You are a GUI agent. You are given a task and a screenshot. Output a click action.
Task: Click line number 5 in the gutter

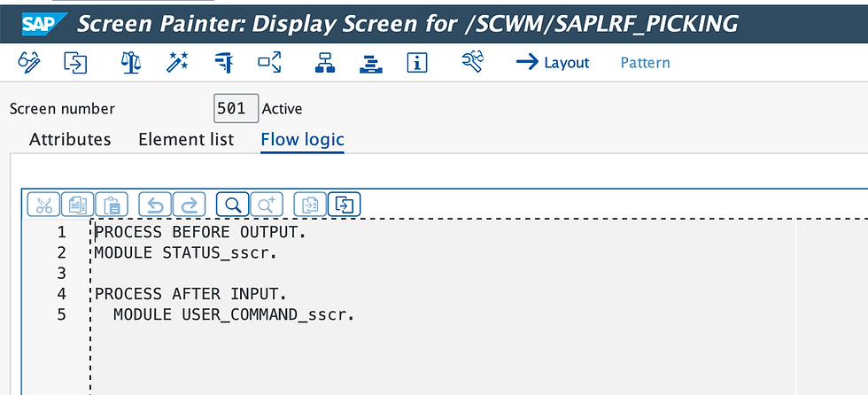(x=61, y=314)
